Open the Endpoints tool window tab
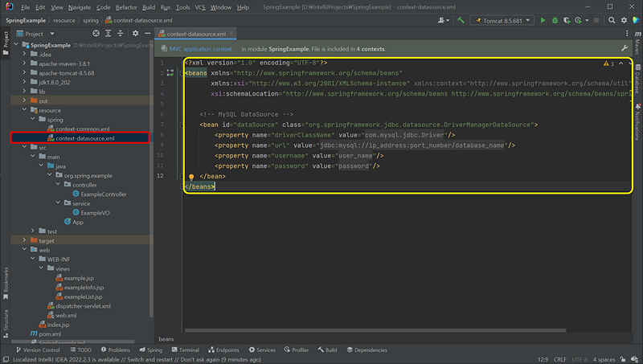The width and height of the screenshot is (643, 364). (224, 350)
